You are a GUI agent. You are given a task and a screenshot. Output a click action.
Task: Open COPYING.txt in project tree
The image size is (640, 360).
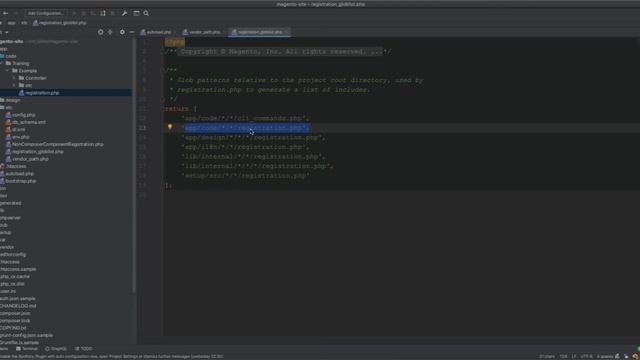(x=13, y=328)
